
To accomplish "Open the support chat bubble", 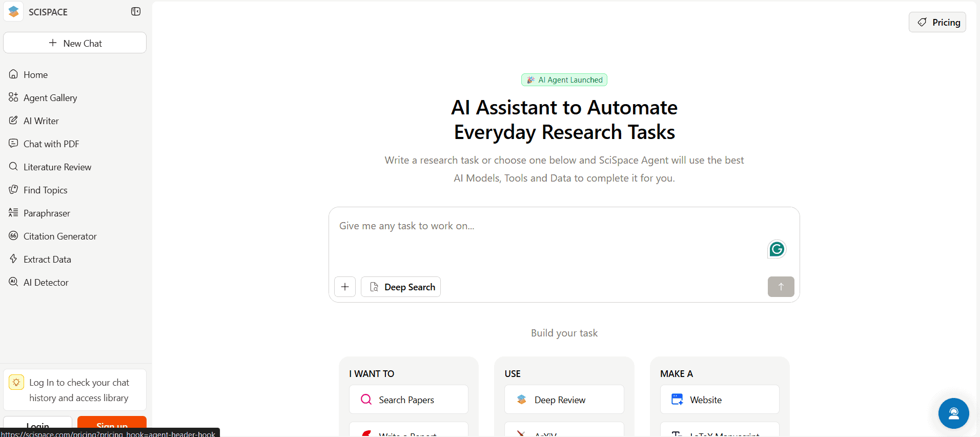I will tap(953, 413).
